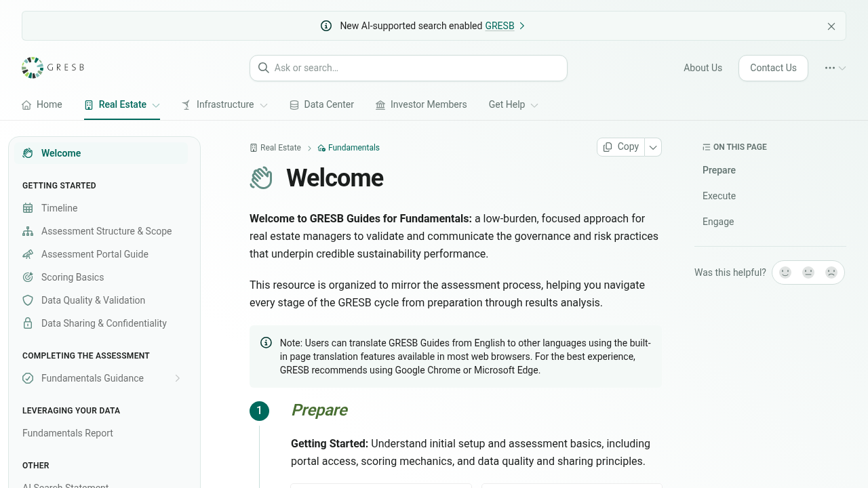868x488 pixels.
Task: Jump to Engage in On This Page
Action: [718, 222]
